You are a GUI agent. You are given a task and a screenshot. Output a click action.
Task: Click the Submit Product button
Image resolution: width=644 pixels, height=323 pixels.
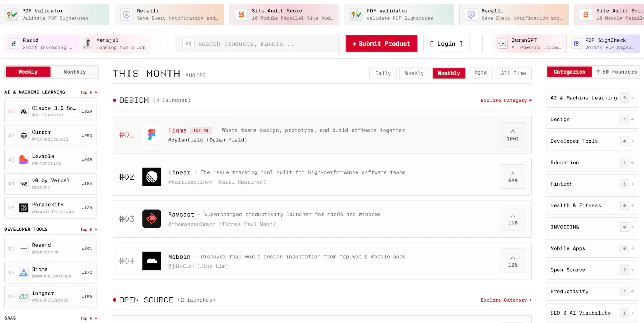point(382,43)
